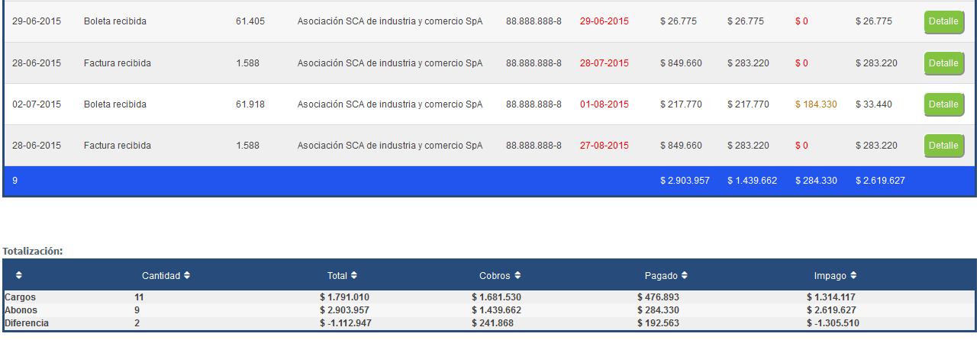Select the Diferencia row label
The height and width of the screenshot is (340, 980).
click(27, 323)
